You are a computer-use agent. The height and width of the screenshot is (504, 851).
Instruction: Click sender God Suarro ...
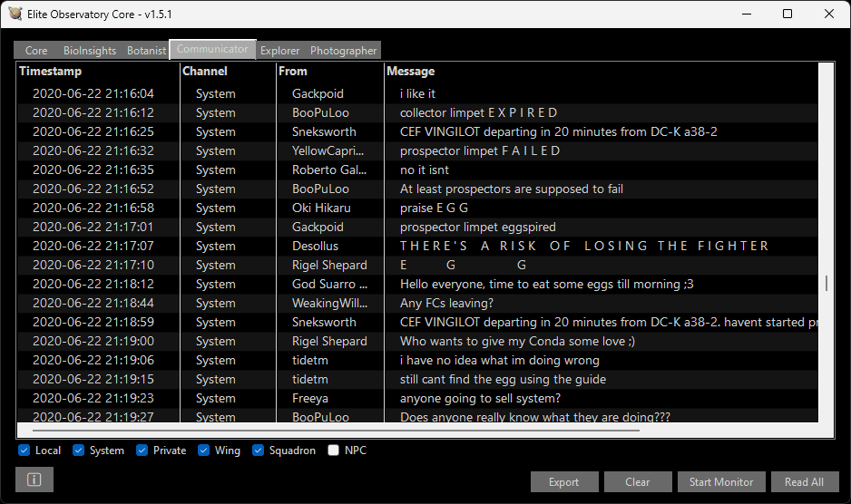pyautogui.click(x=329, y=284)
